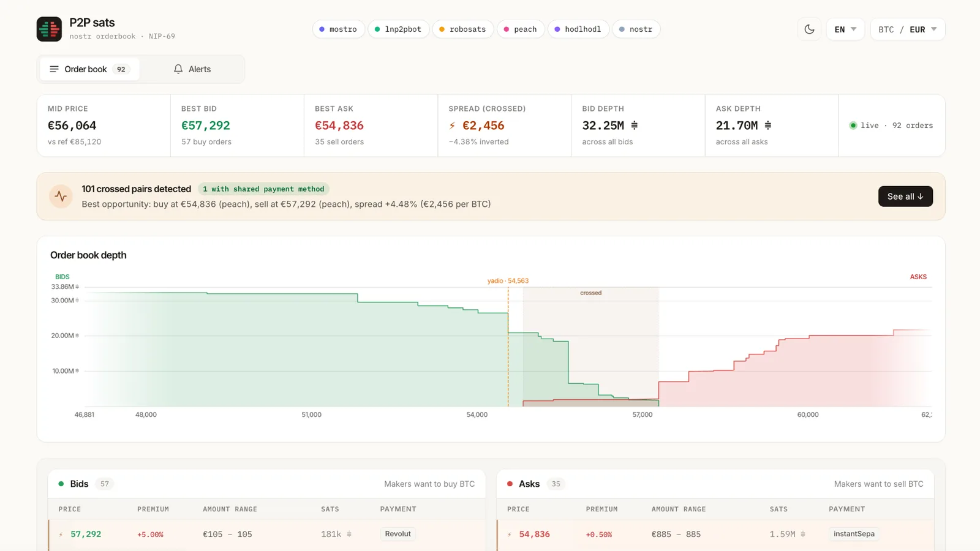Viewport: 980px width, 551px height.
Task: Click the '101 crossed pairs detected' heading
Action: point(137,189)
